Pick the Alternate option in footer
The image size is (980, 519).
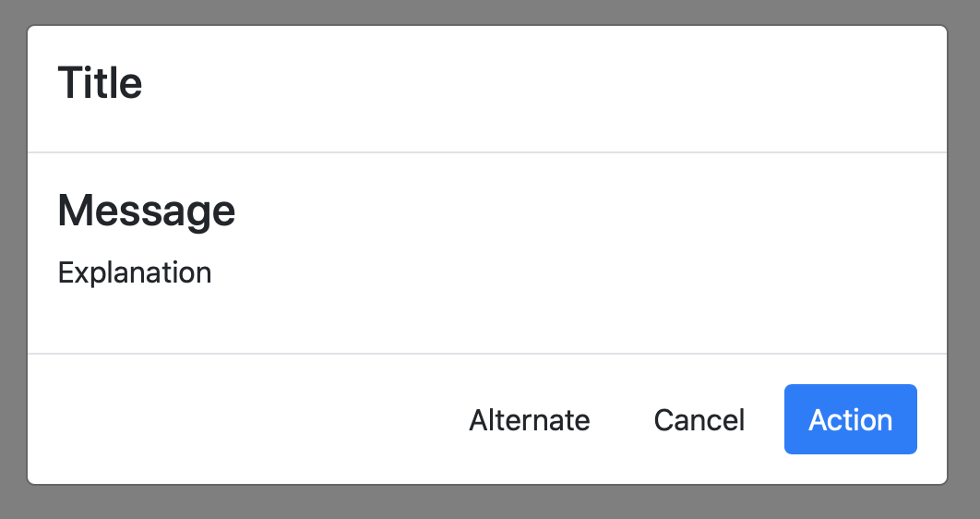[x=529, y=420]
